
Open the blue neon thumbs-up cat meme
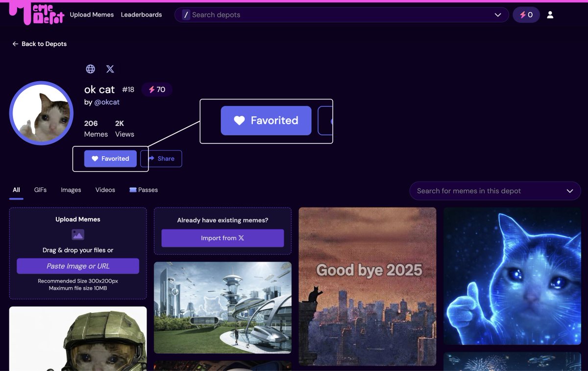[512, 276]
